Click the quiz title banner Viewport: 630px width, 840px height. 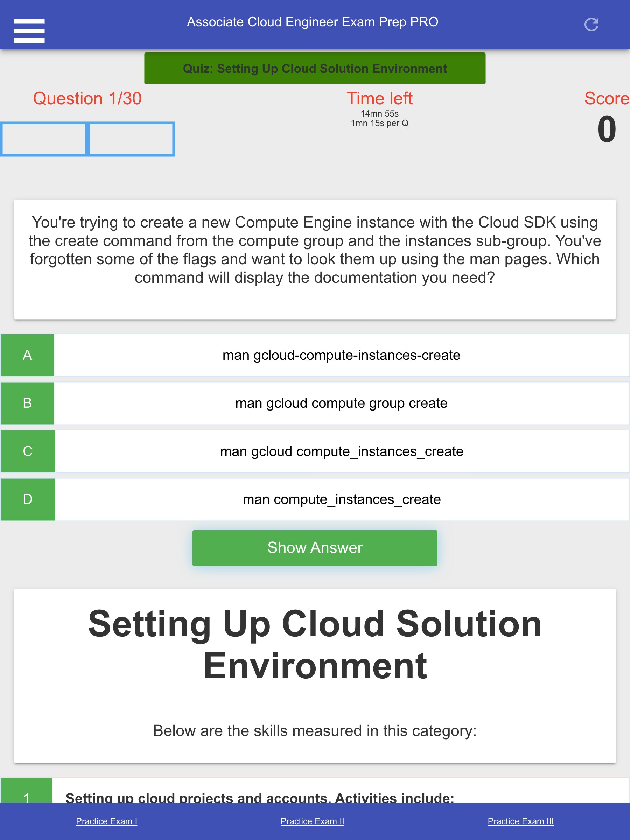(x=314, y=68)
